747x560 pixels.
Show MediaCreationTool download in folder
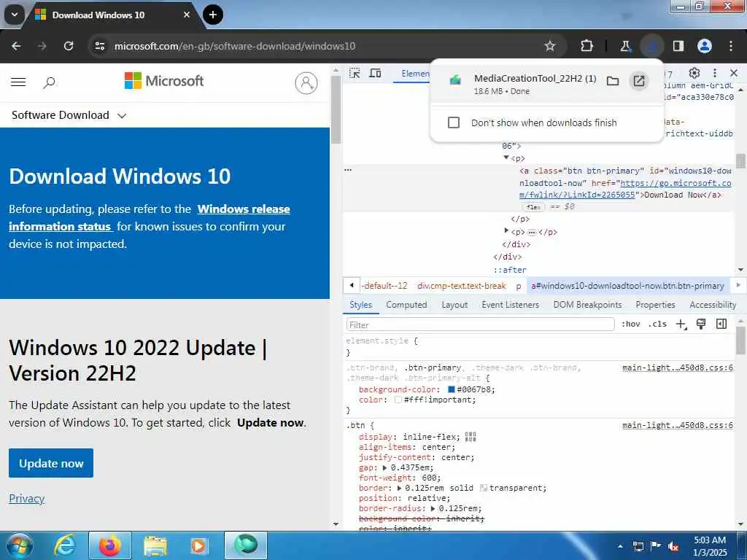pos(613,81)
